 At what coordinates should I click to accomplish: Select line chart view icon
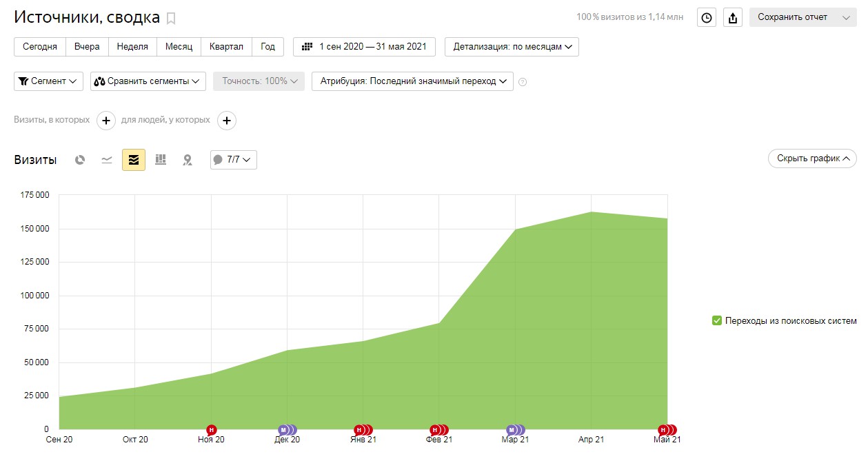(x=107, y=160)
